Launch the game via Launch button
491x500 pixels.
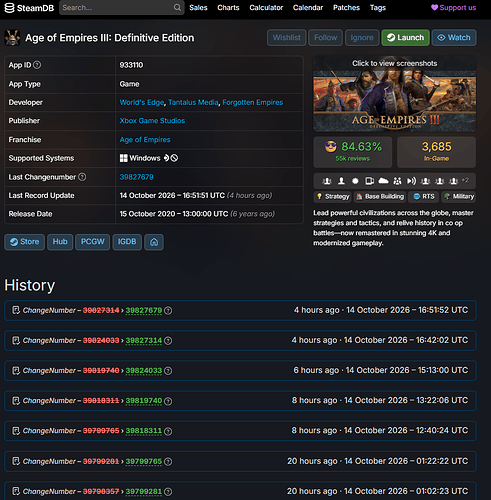[x=405, y=38]
